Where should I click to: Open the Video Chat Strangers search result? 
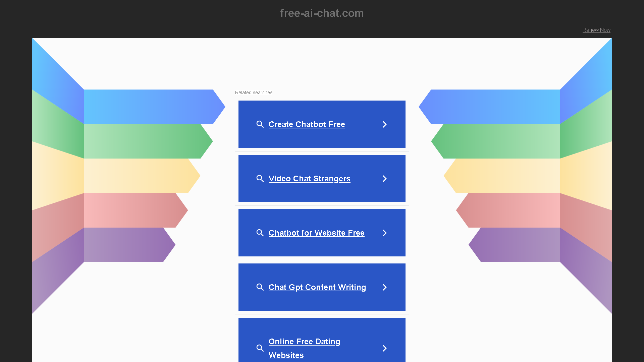coord(309,178)
